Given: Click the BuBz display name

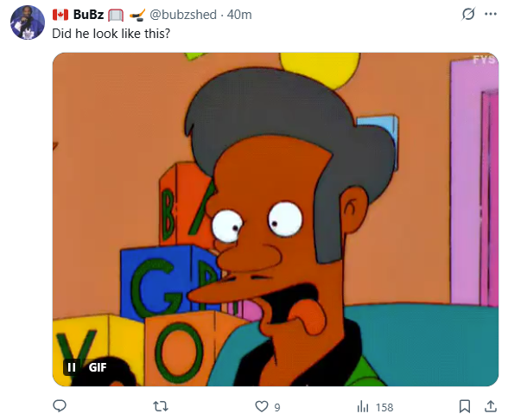Looking at the screenshot, I should 88,15.
